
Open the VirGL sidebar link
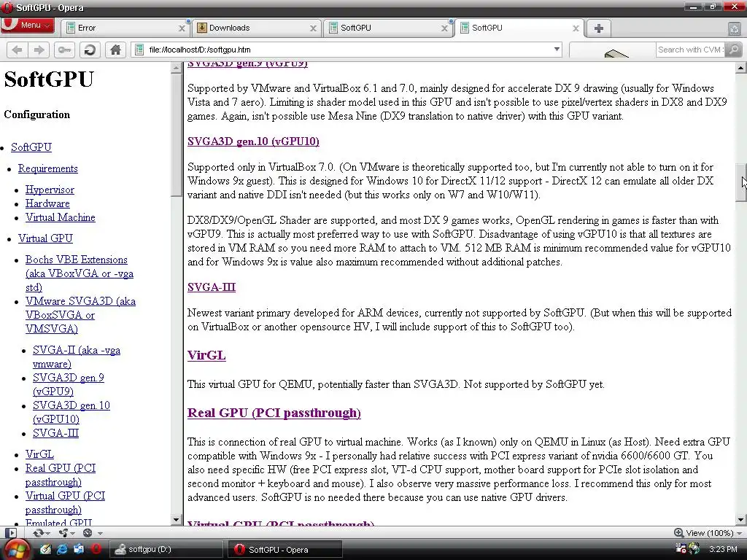[39, 454]
